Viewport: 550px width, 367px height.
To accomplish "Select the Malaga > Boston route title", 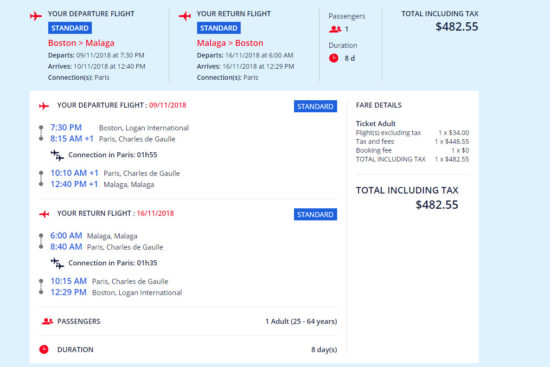I will coord(230,43).
